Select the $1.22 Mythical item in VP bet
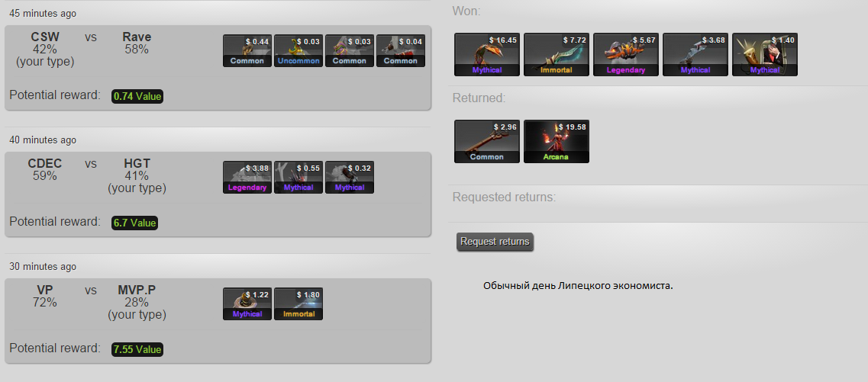Screen dimensions: 868x382 247,304
